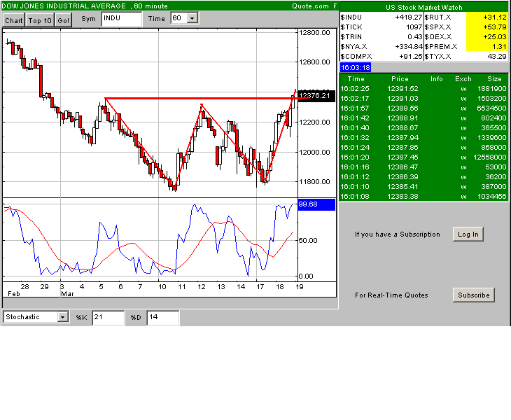Click size 12558000 in trade list
The width and height of the screenshot is (511, 420).
point(490,157)
